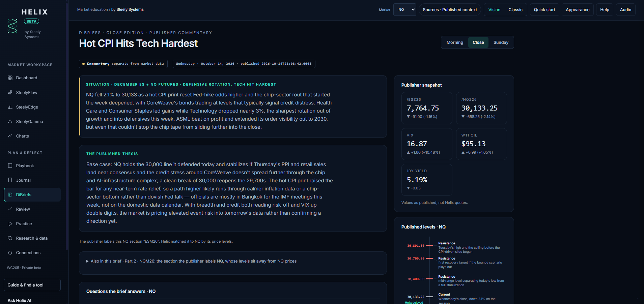The height and width of the screenshot is (304, 644).
Task: Switch to Vision view mode
Action: [494, 10]
